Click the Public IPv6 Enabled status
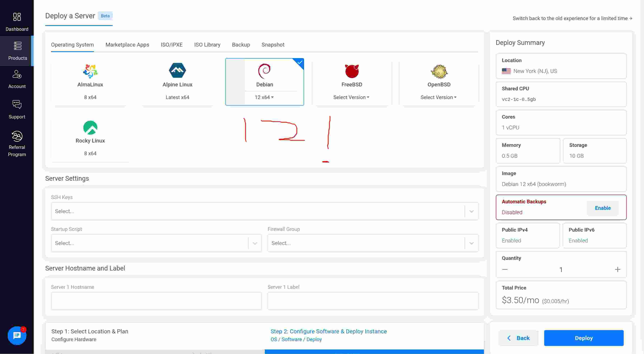 (x=578, y=240)
